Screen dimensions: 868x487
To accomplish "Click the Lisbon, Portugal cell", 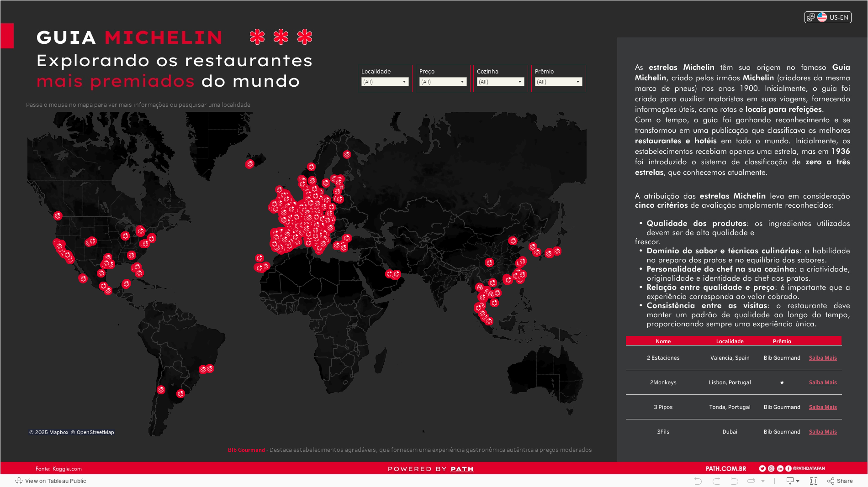I will pyautogui.click(x=730, y=382).
